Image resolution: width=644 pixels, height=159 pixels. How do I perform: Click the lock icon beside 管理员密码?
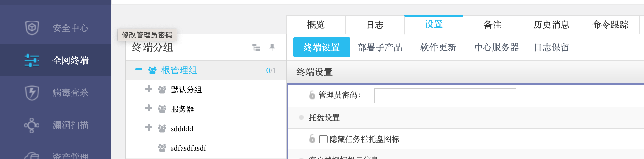[x=312, y=95]
